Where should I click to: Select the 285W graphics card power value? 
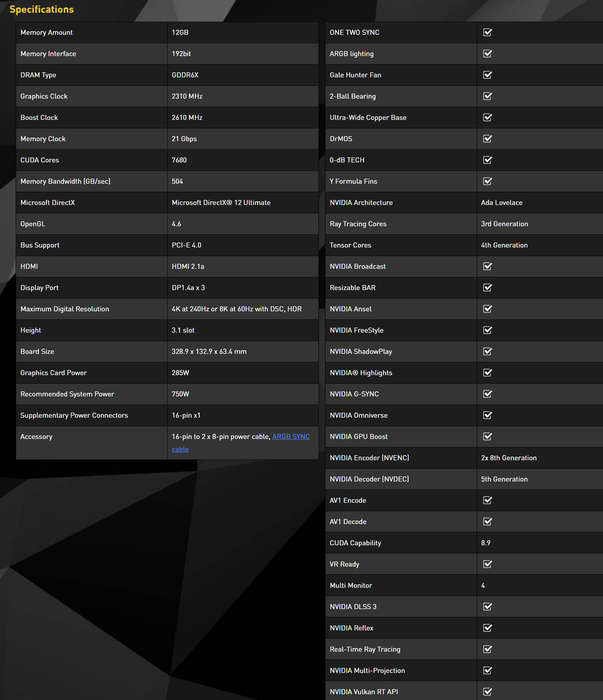point(180,373)
